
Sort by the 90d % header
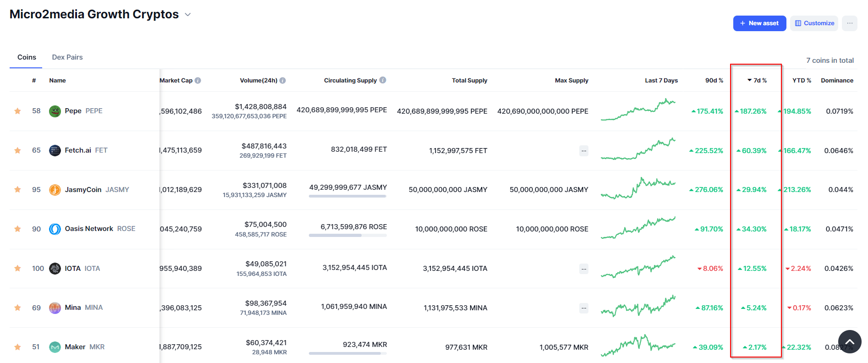(714, 81)
